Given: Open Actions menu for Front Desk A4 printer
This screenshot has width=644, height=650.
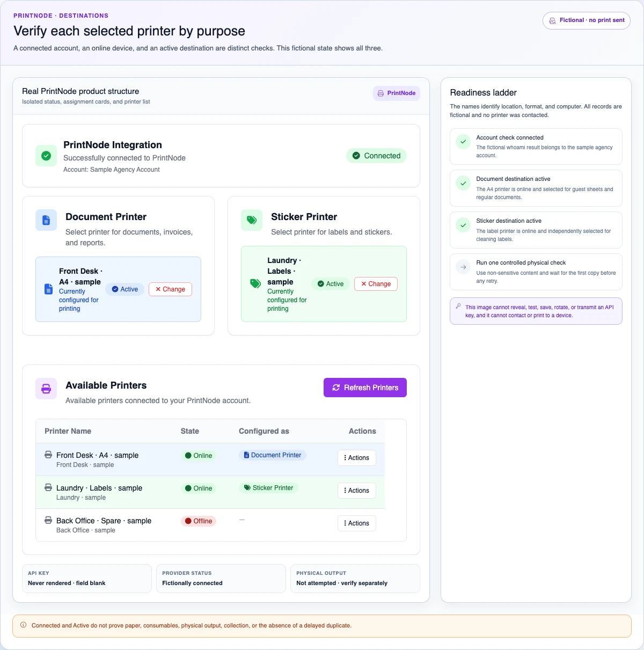Looking at the screenshot, I should (x=357, y=458).
